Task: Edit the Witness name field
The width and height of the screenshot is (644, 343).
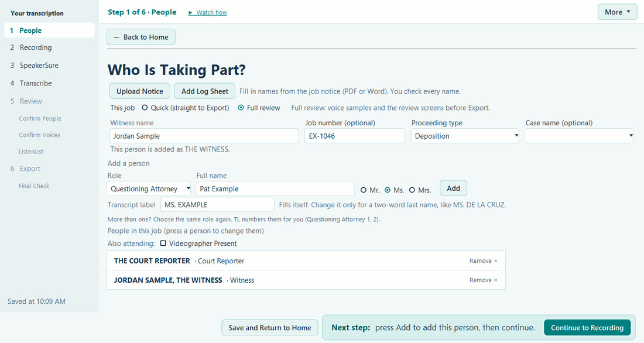Action: pyautogui.click(x=204, y=136)
